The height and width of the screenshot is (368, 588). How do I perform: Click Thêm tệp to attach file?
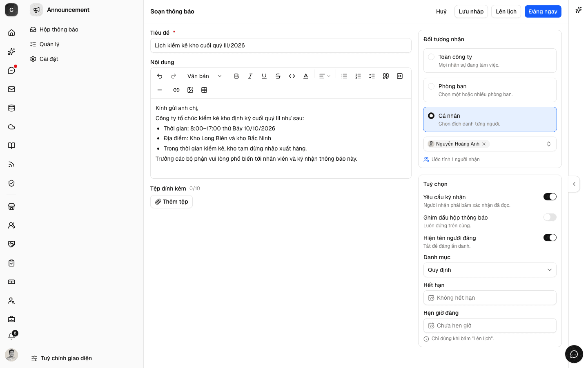171,202
